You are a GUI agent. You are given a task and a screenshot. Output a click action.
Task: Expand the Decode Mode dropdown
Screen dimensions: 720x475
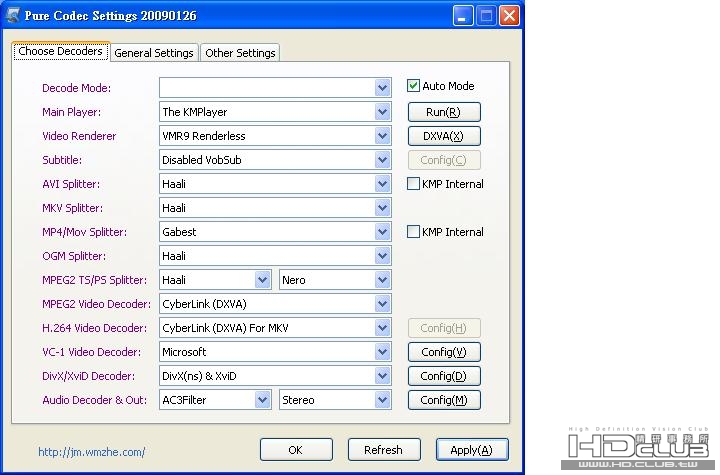pyautogui.click(x=382, y=87)
